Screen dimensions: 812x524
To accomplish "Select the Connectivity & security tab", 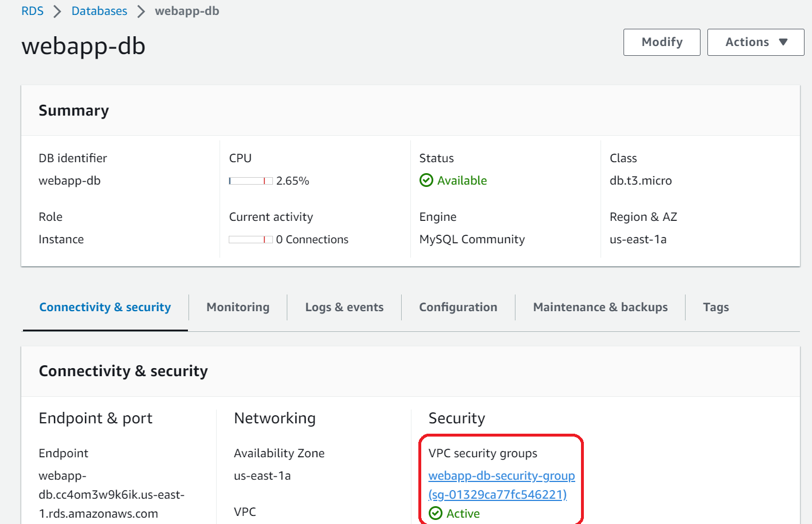I will click(x=105, y=307).
